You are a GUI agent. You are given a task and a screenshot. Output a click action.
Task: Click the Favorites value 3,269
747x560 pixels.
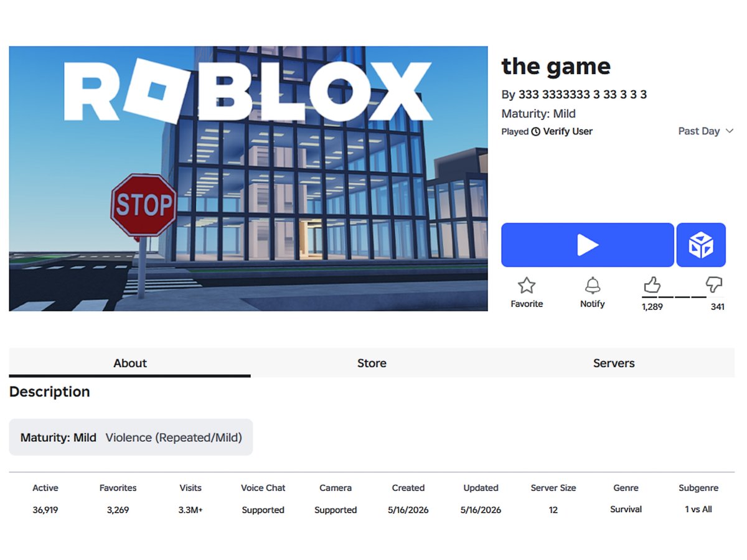tap(118, 510)
